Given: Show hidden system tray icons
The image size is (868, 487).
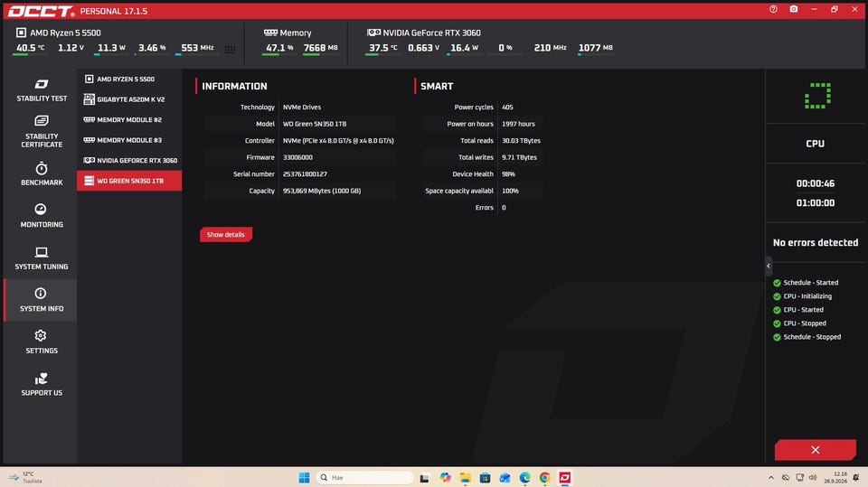Looking at the screenshot, I should (770, 478).
